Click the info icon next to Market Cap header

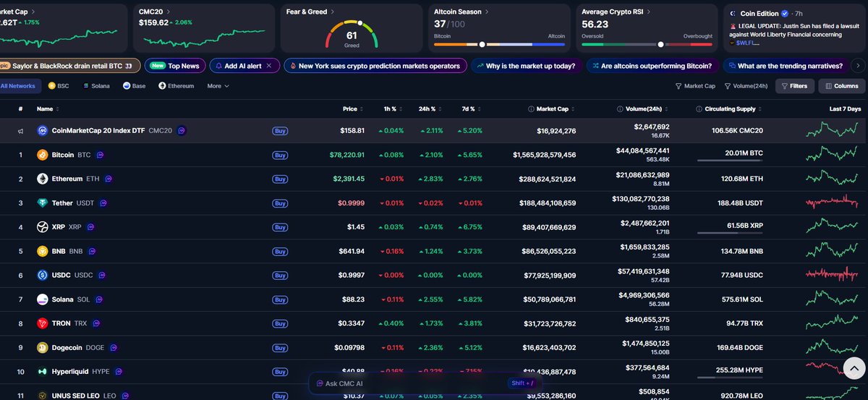point(531,109)
